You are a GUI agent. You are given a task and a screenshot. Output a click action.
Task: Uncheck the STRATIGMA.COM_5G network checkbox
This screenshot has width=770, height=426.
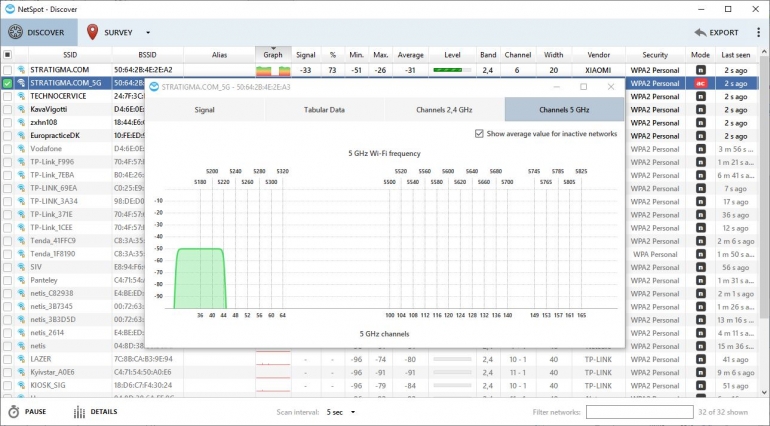pos(7,83)
